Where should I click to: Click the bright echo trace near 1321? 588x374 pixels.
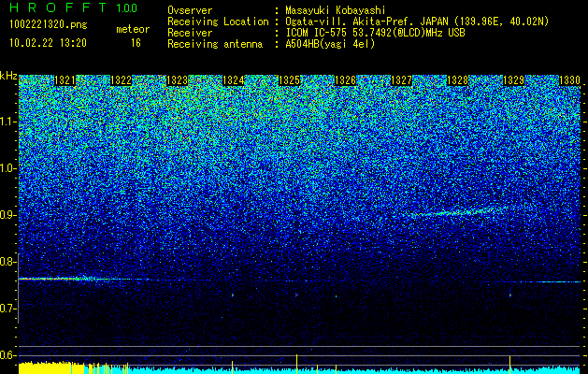pyautogui.click(x=56, y=279)
